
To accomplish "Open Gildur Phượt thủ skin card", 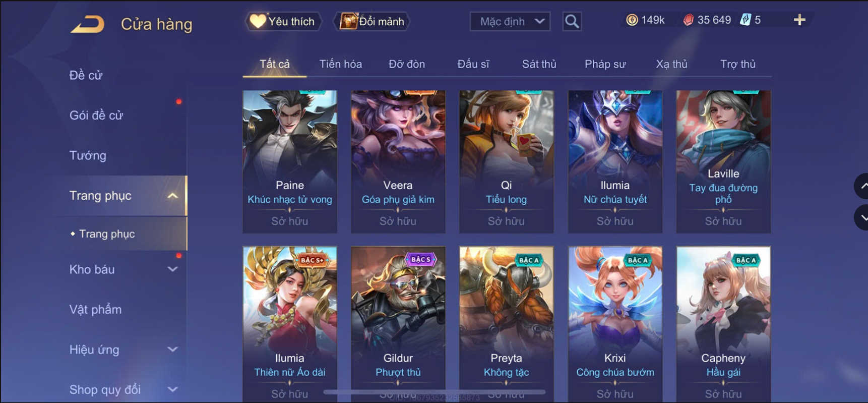I will [398, 324].
